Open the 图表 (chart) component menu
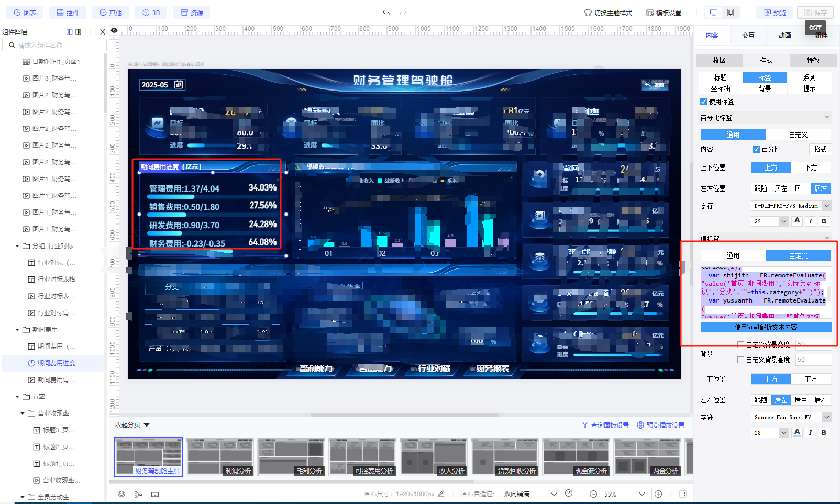Image resolution: width=840 pixels, height=504 pixels. pos(25,13)
